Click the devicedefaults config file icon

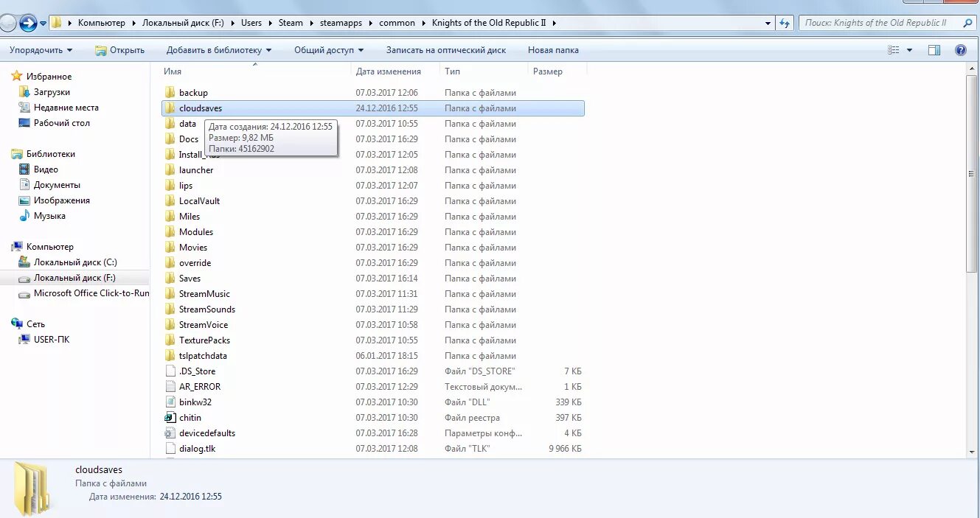[170, 433]
